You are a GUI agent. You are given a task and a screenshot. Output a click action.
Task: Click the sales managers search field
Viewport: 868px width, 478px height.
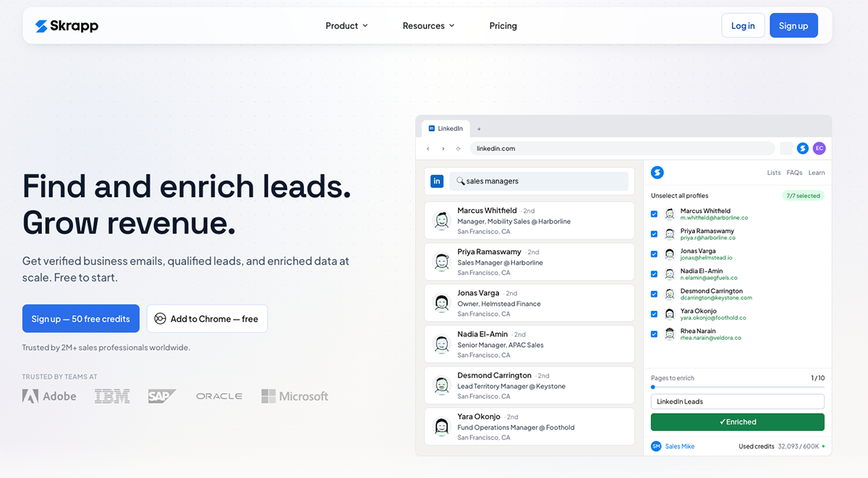539,181
